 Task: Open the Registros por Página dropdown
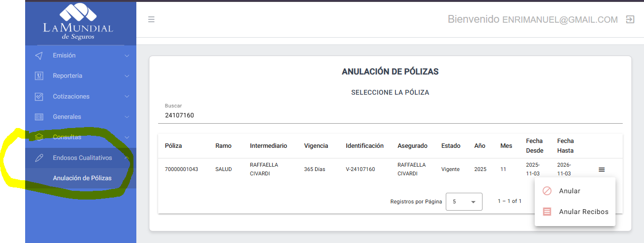tap(464, 202)
